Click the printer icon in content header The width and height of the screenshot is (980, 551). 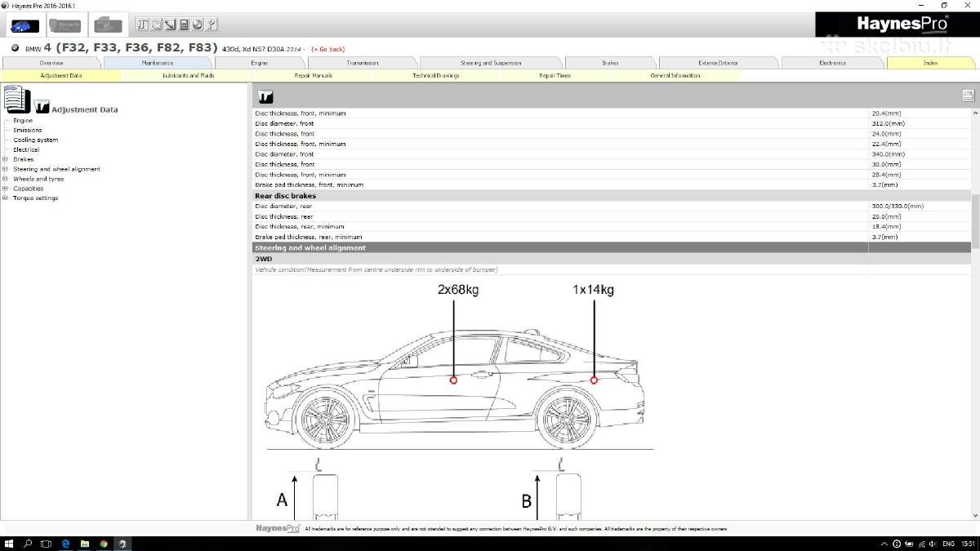point(968,96)
